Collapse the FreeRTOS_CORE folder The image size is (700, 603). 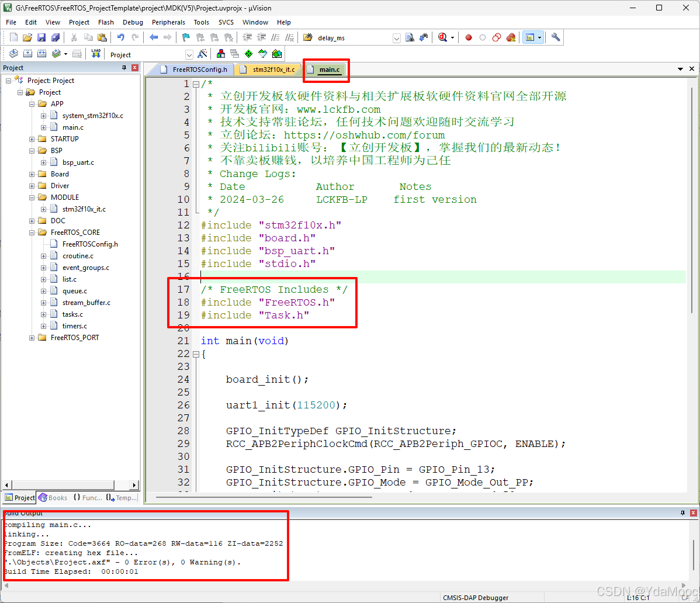tap(32, 233)
